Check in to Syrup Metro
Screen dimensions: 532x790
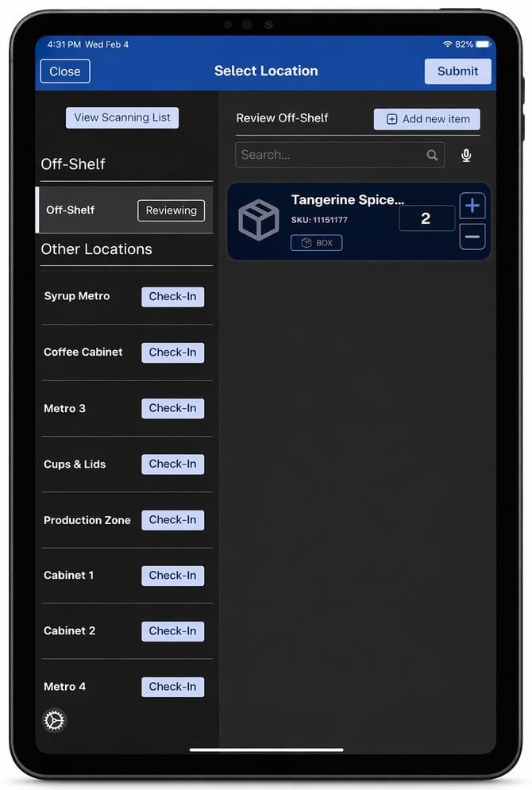[x=173, y=297]
